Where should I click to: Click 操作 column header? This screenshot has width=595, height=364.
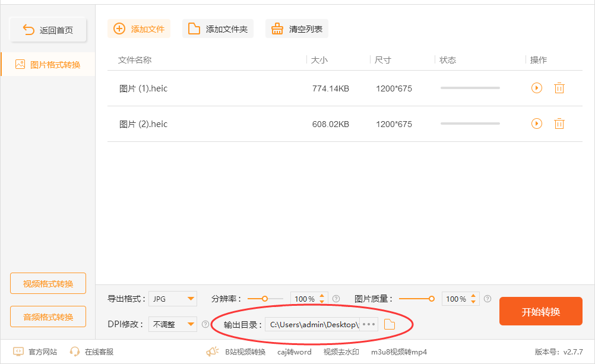pos(538,59)
